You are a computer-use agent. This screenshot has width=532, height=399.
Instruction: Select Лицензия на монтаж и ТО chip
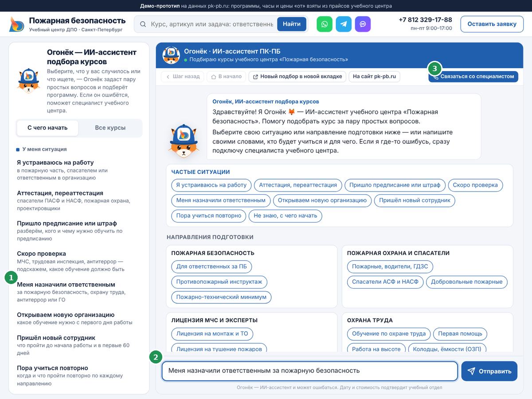[x=212, y=334]
